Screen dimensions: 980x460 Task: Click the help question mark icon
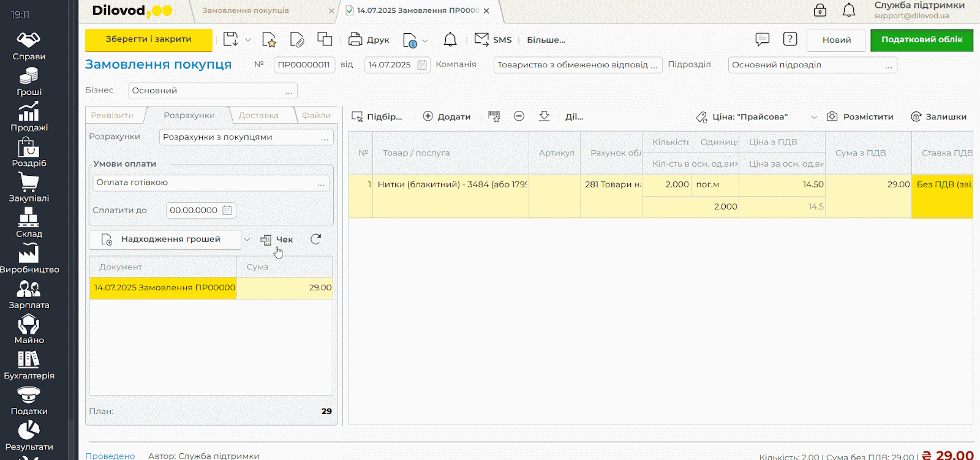[x=790, y=40]
